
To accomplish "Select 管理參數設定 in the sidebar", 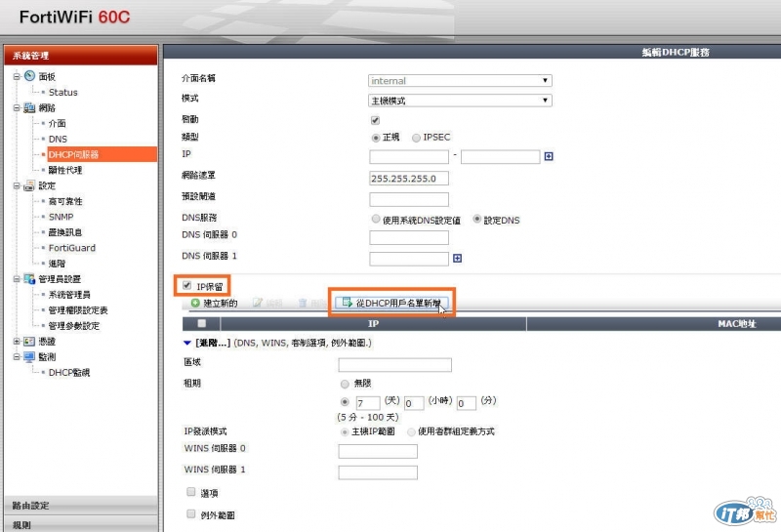I will 74,326.
